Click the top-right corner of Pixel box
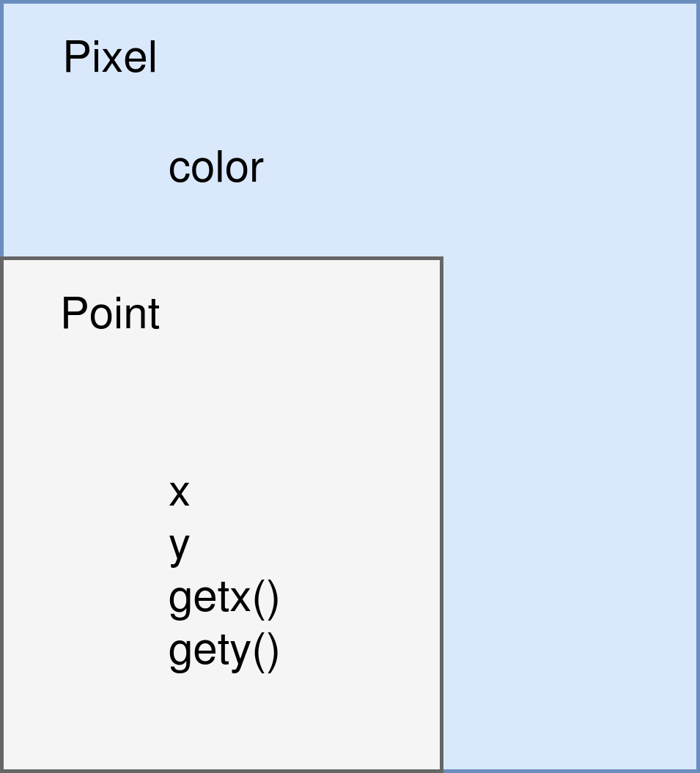The image size is (700, 773). [x=697, y=3]
